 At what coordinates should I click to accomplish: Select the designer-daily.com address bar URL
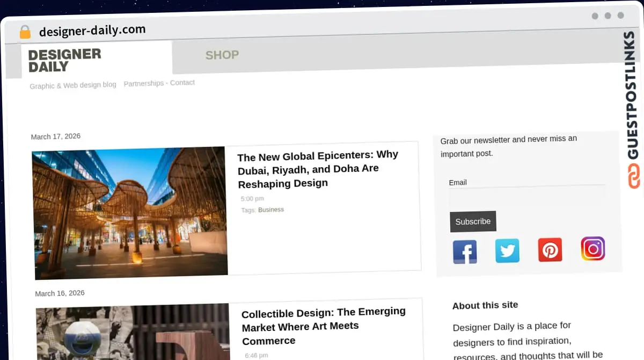coord(92,30)
